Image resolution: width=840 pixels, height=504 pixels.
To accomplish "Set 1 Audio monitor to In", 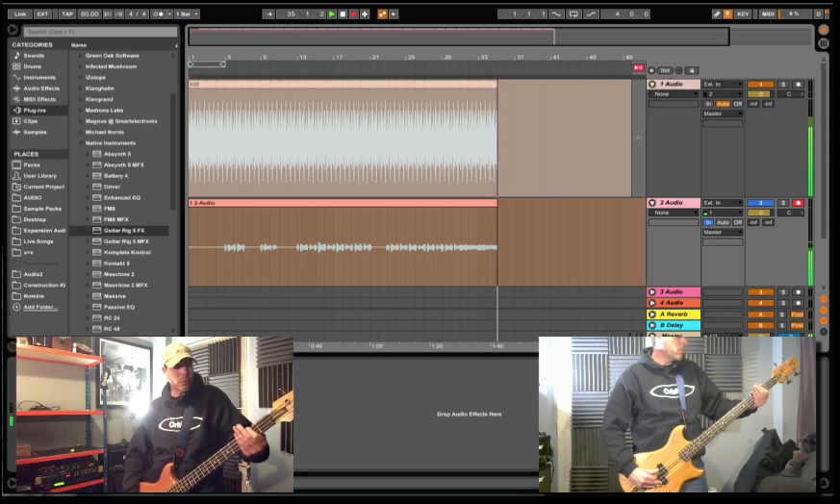I will [708, 104].
